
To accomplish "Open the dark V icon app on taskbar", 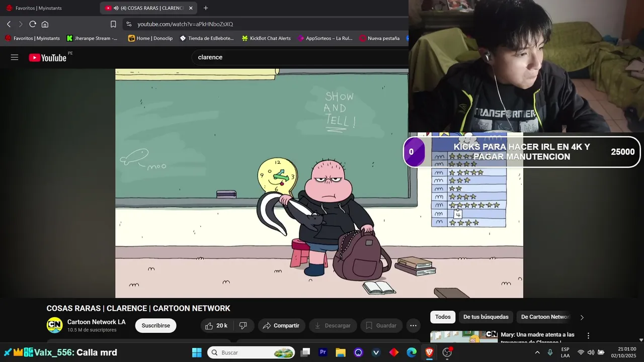I will (x=376, y=352).
